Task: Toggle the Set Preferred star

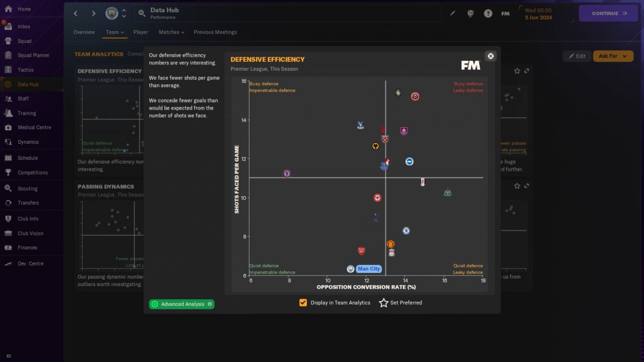Action: coord(383,303)
